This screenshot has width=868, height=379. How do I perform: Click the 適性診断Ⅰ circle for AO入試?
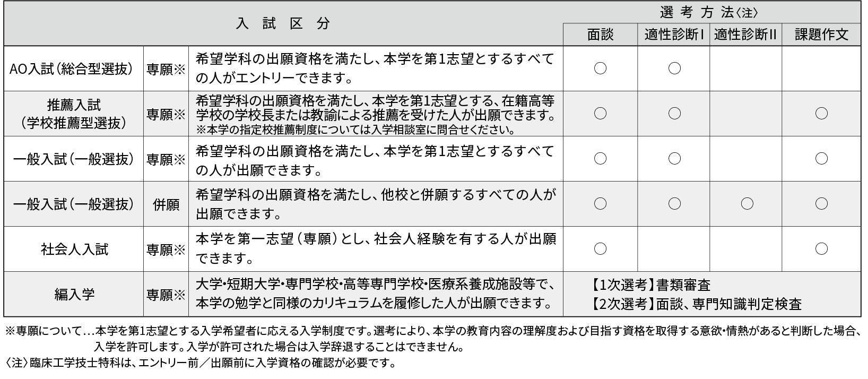[x=674, y=68]
